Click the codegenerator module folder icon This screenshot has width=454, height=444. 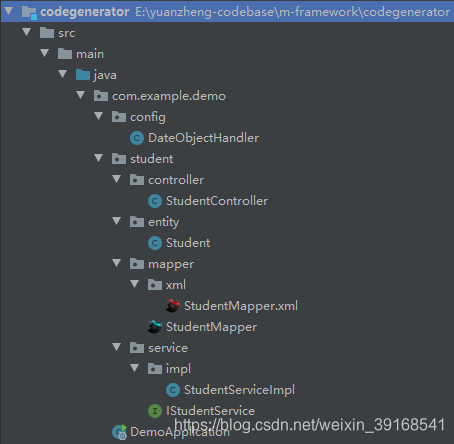29,12
